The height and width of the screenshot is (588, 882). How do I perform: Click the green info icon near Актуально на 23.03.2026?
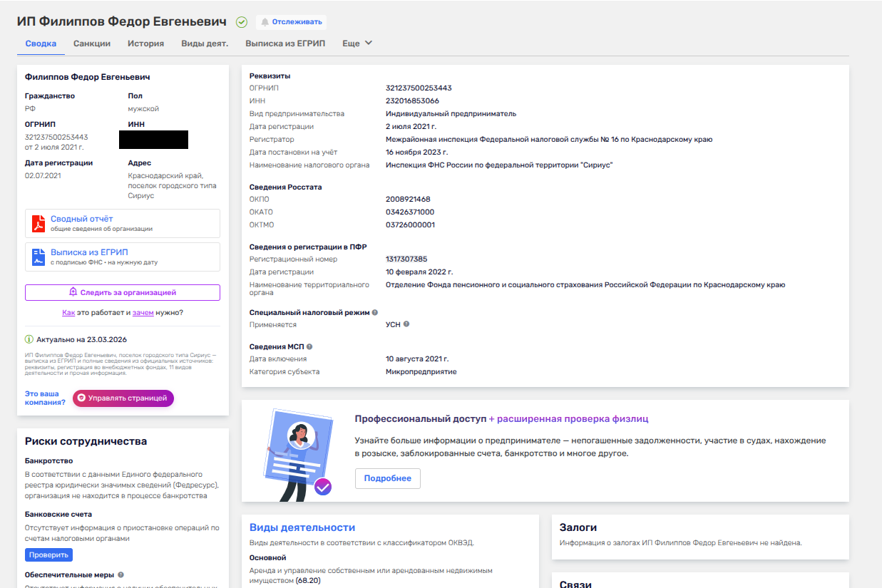29,340
